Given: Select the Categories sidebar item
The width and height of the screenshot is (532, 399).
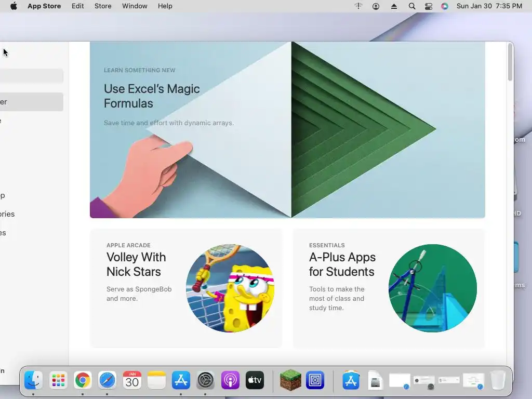Looking at the screenshot, I should pos(7,214).
